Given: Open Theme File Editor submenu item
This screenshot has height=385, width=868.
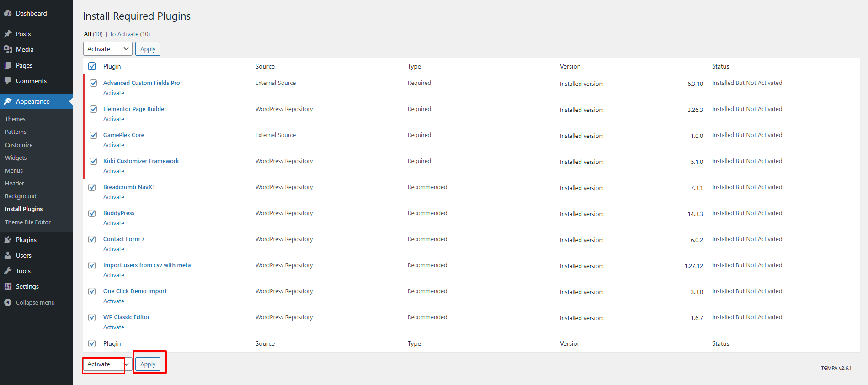Looking at the screenshot, I should (x=28, y=222).
